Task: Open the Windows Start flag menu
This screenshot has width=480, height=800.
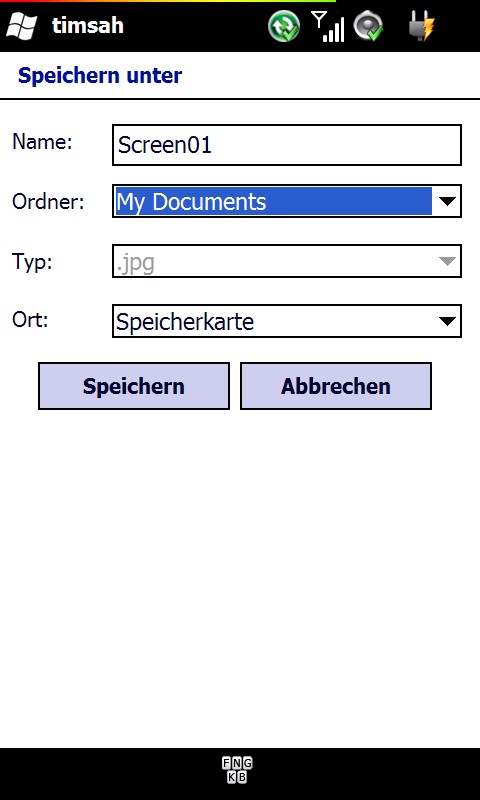Action: click(x=21, y=26)
